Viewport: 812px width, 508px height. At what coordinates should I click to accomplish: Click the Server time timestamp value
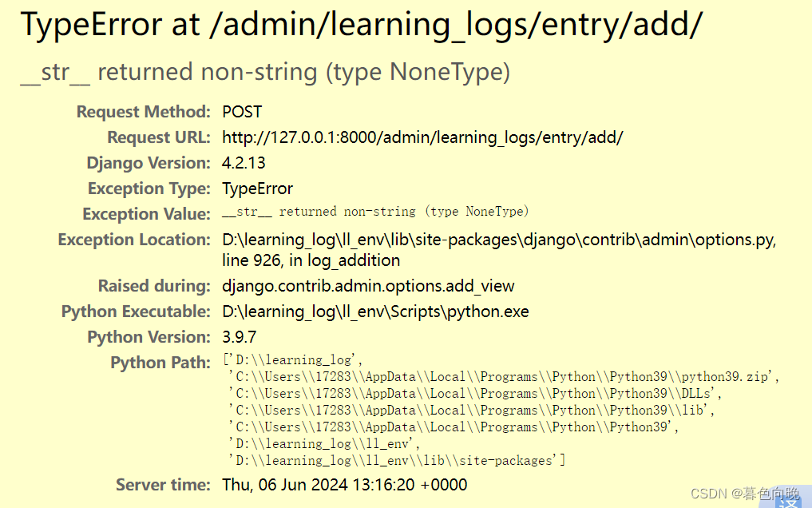tap(344, 484)
